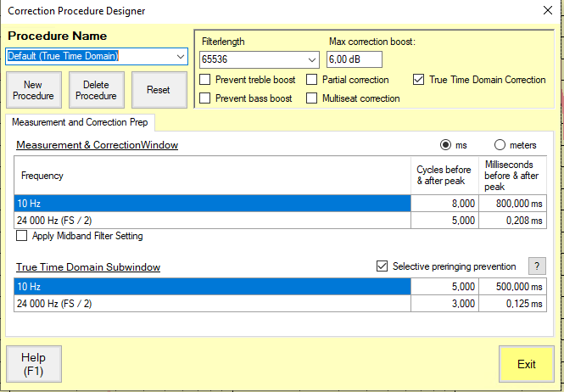Check Apply Midband Filter Setting
Viewport: 564px width, 392px height.
22,236
